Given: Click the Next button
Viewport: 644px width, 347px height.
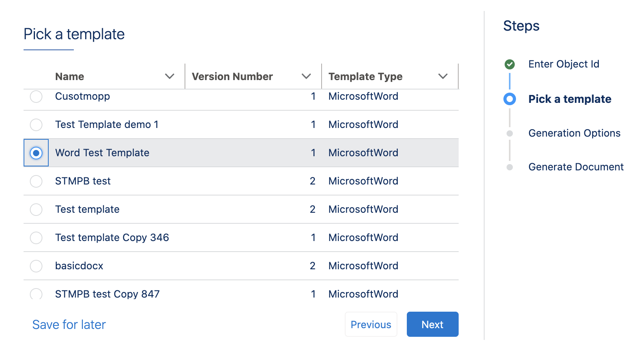Looking at the screenshot, I should 432,325.
